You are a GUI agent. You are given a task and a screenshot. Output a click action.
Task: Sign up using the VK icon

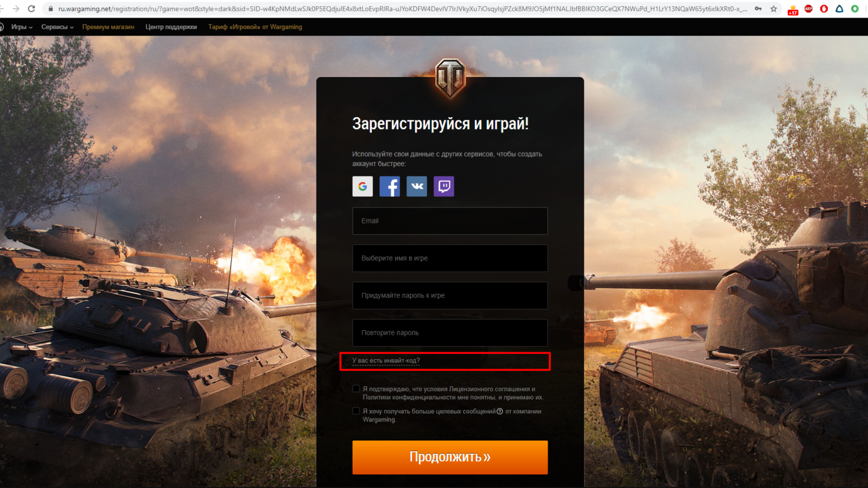click(416, 186)
